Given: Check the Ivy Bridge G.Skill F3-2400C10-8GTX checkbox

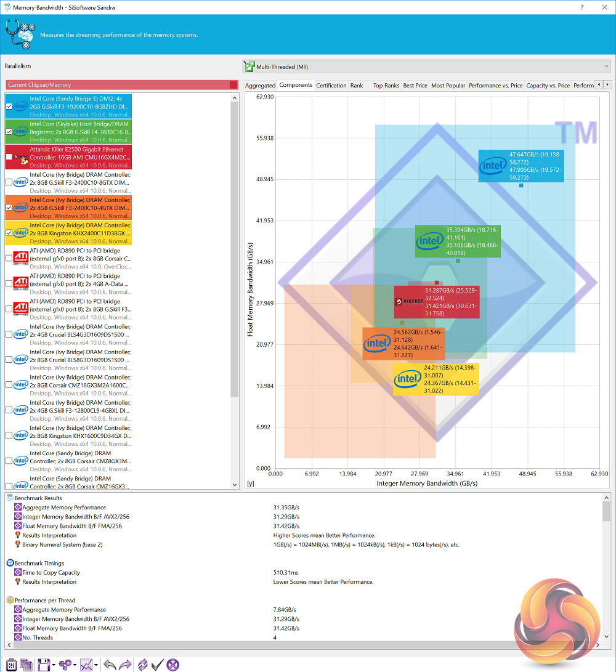Looking at the screenshot, I should [x=9, y=182].
